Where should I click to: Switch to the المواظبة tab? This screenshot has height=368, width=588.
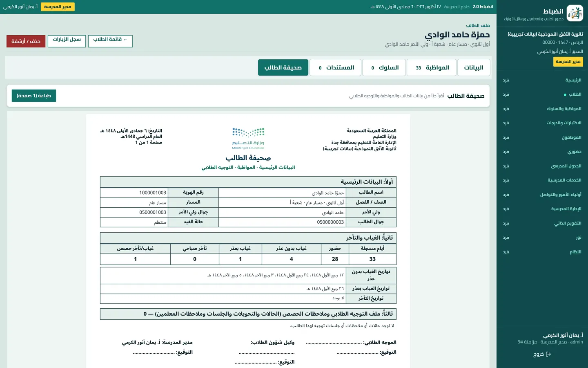[x=432, y=67]
